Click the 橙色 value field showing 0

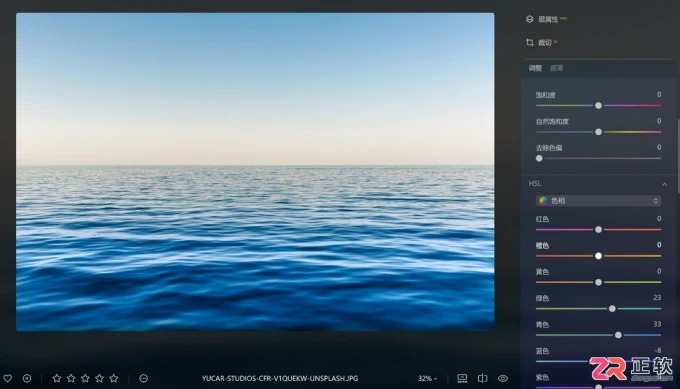tap(659, 245)
